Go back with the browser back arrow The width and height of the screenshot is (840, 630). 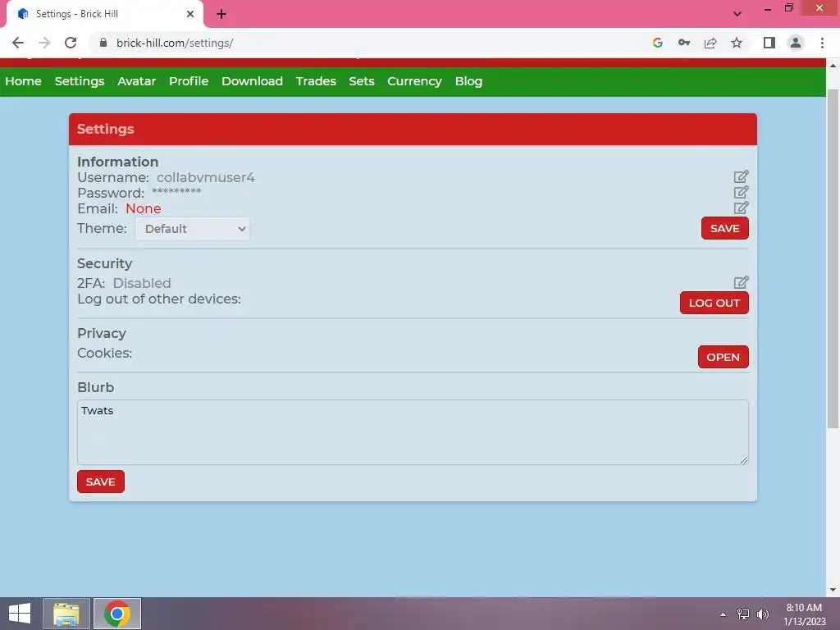(x=18, y=43)
